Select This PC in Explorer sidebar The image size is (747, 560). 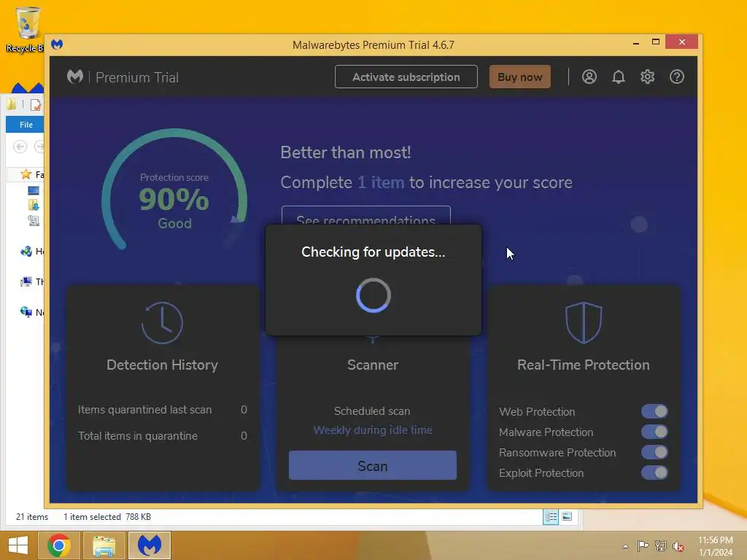[x=31, y=281]
